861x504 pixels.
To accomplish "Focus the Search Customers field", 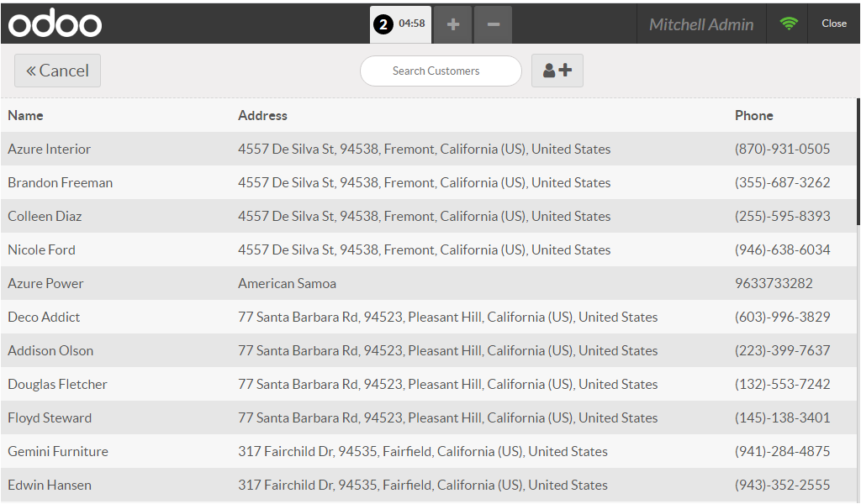I will 441,71.
